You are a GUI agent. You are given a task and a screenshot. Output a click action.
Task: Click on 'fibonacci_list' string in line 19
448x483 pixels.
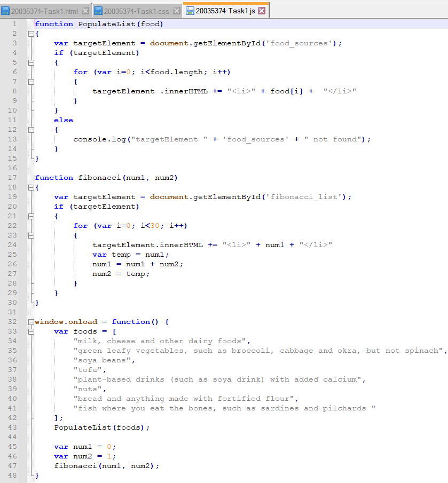[x=304, y=197]
